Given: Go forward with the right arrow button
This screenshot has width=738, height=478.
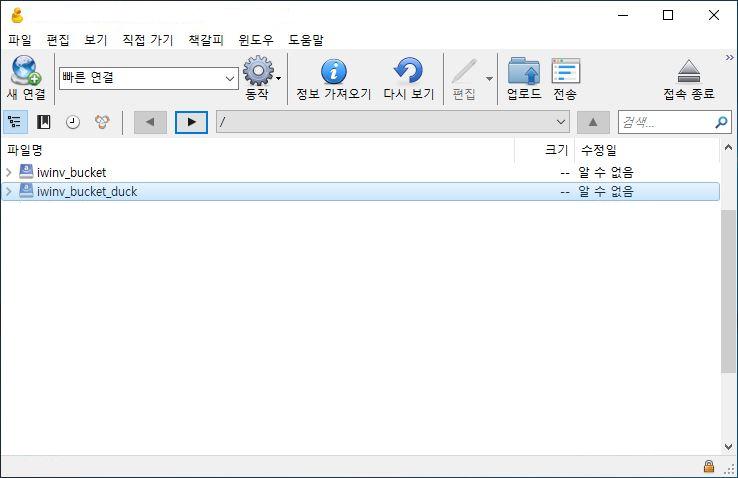Looking at the screenshot, I should click(191, 122).
